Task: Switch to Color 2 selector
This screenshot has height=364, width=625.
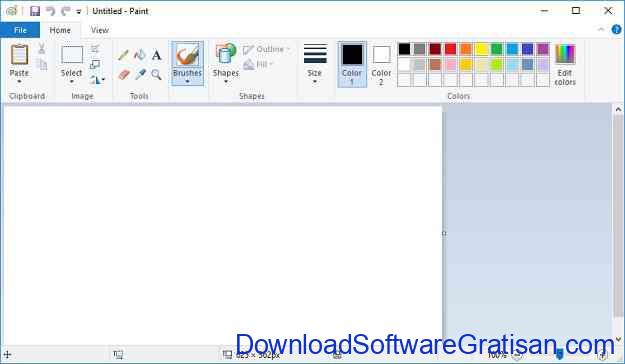Action: tap(381, 65)
